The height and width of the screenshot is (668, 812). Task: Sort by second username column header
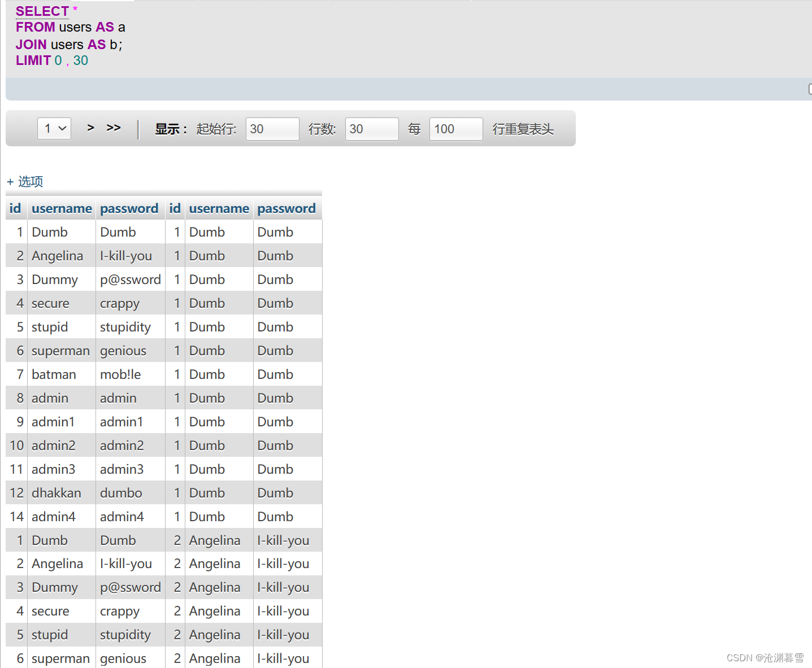click(x=219, y=208)
